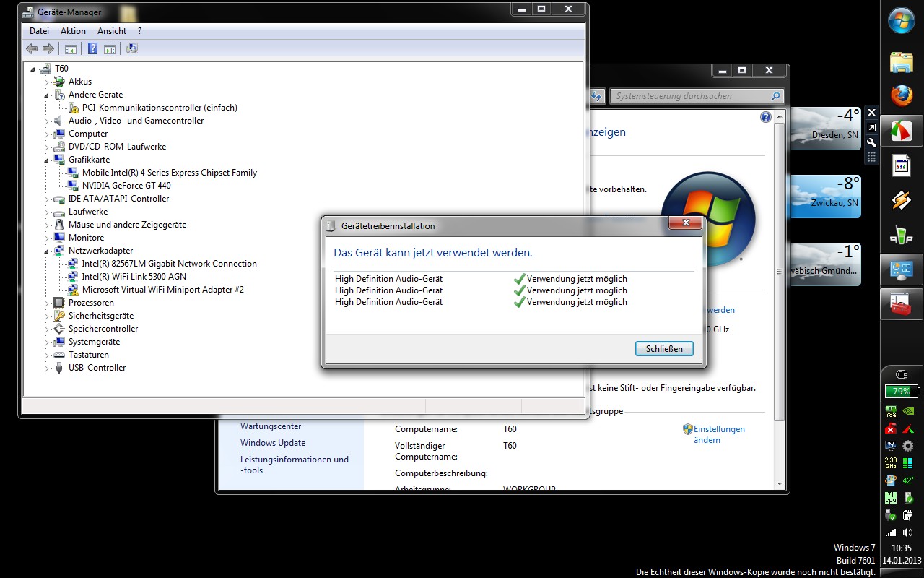Click the Dresden, SN weather tile
Viewport: 924px width, 578px height.
825,128
